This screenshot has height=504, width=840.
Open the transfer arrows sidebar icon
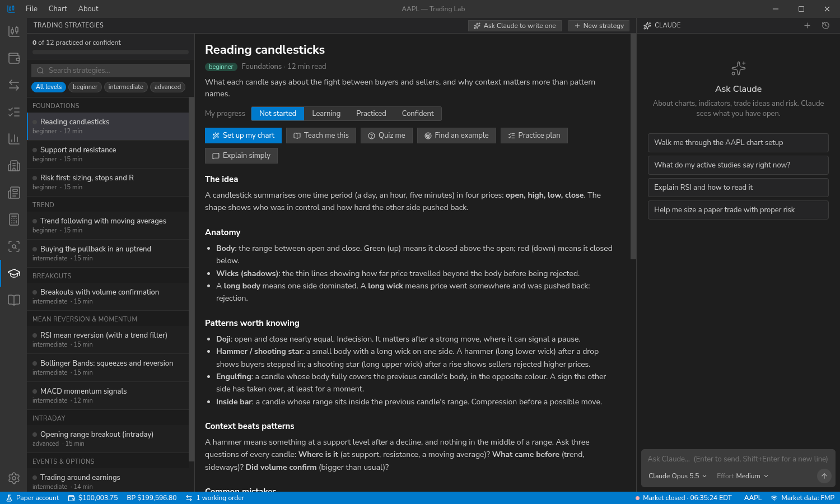14,85
